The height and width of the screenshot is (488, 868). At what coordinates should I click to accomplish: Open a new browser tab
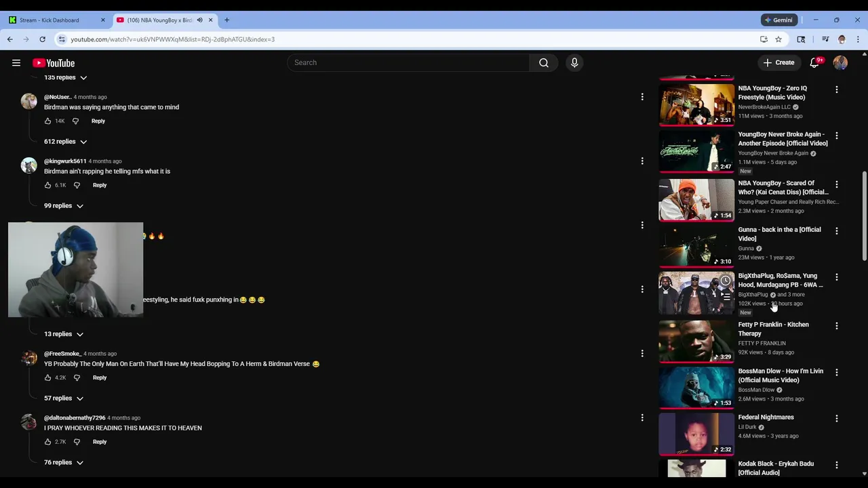(x=226, y=20)
